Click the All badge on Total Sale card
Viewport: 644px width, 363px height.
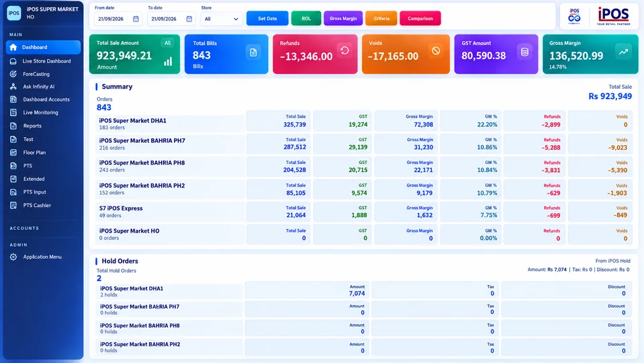[x=167, y=43]
